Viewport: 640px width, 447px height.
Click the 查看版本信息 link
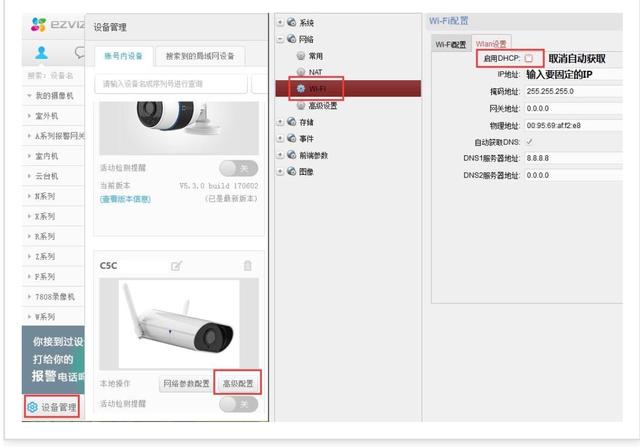click(x=125, y=199)
